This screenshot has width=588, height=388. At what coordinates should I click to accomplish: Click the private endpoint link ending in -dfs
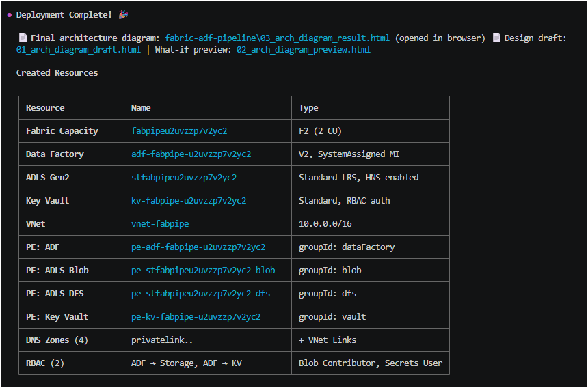(200, 294)
